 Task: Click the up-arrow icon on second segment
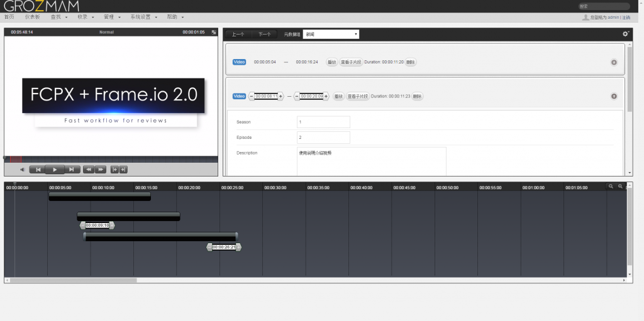tap(614, 96)
